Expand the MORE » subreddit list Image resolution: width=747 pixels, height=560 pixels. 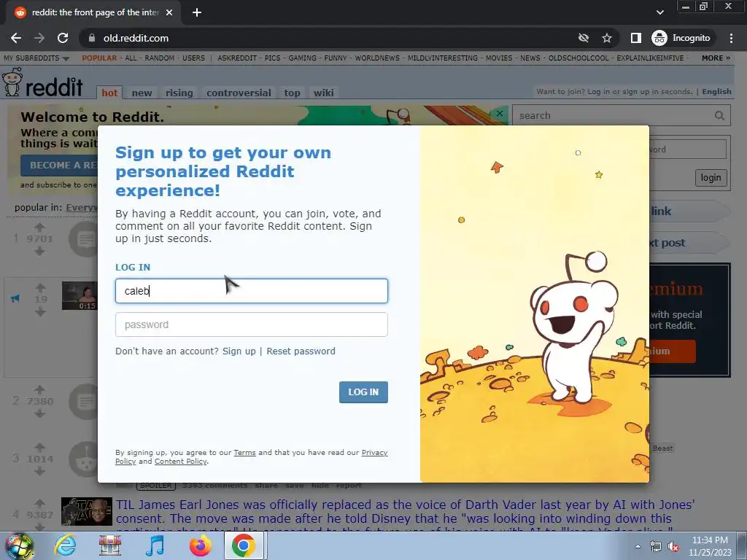point(716,58)
